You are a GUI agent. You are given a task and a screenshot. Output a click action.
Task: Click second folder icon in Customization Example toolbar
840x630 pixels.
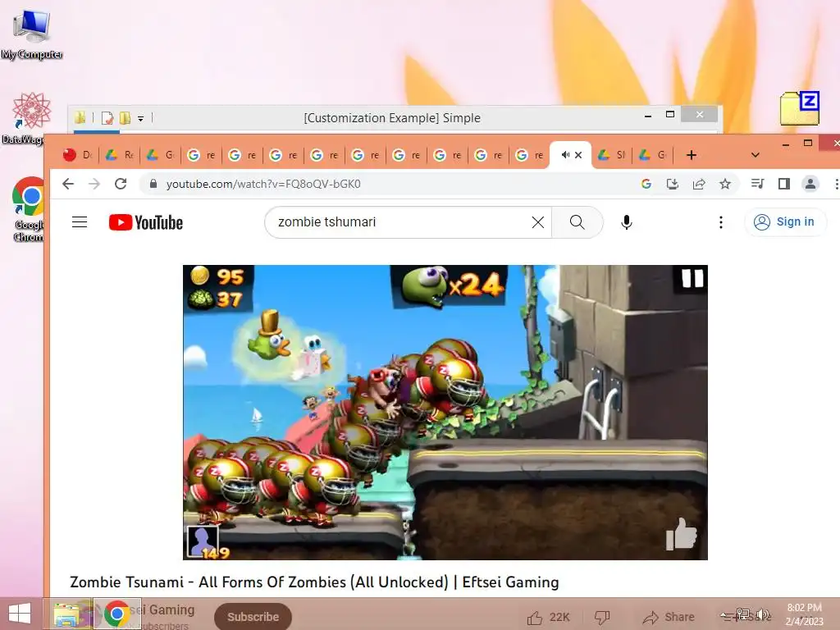pos(125,117)
